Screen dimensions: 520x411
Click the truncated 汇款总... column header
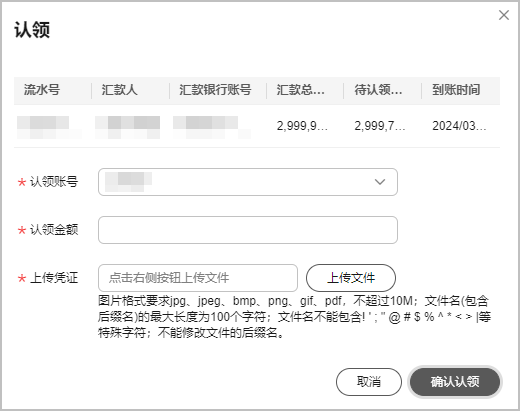click(x=300, y=90)
